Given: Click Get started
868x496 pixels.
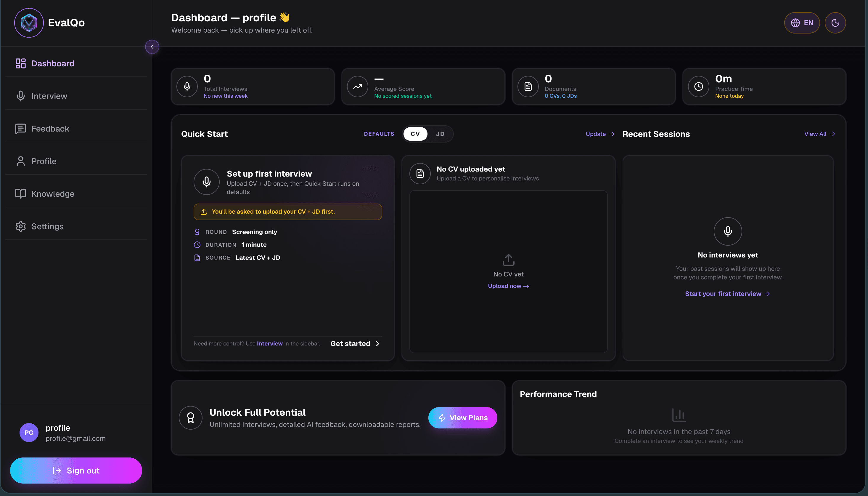Looking at the screenshot, I should tap(355, 343).
